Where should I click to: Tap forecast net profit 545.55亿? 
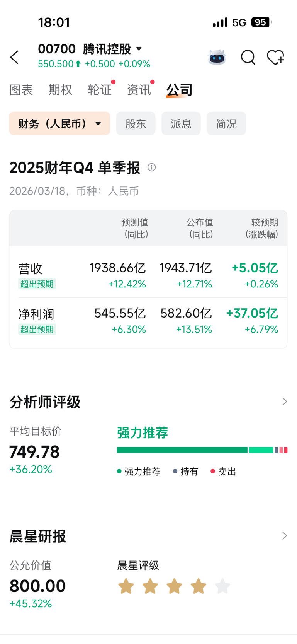[120, 313]
